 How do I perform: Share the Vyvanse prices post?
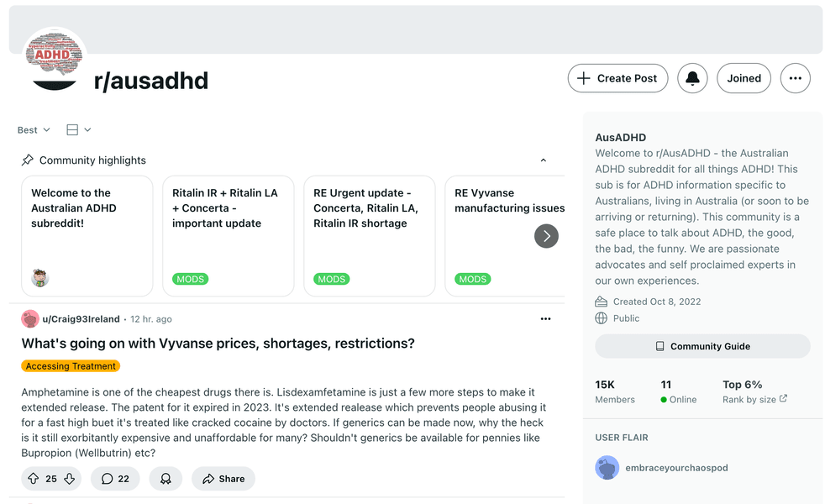[x=223, y=479]
